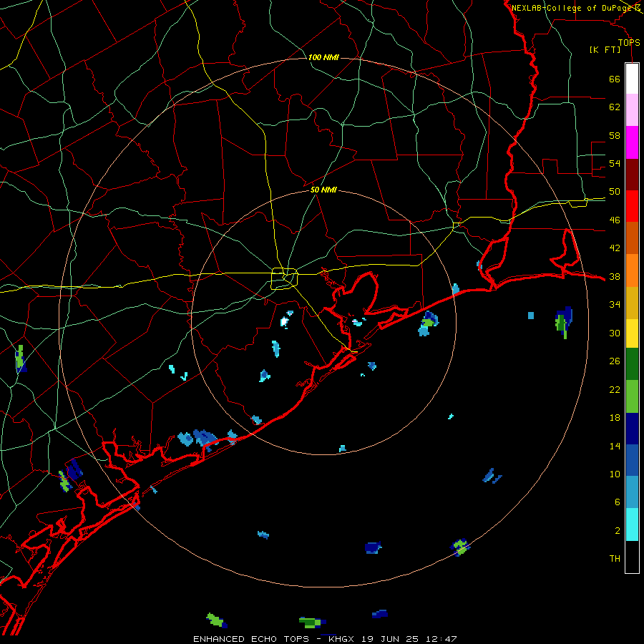Click legend value "34"
Viewport: 644px width, 644px height.
615,305
